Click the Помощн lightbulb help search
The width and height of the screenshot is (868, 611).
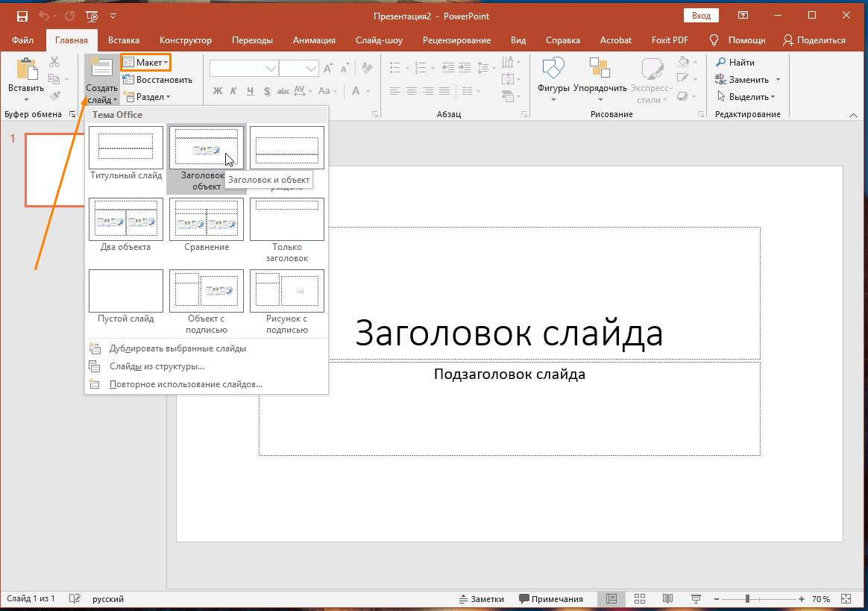(738, 40)
